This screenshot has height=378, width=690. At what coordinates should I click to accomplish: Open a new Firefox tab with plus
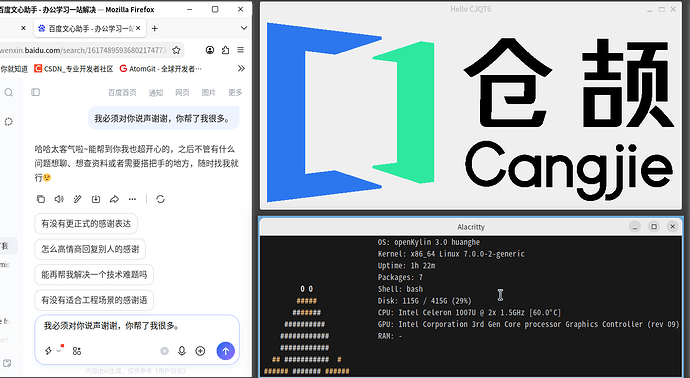(154, 29)
